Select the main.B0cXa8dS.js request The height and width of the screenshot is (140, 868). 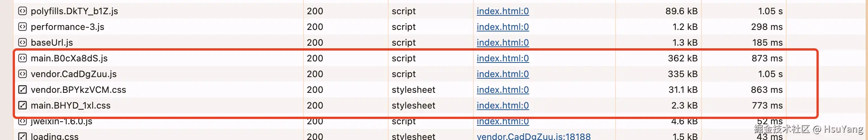point(69,58)
